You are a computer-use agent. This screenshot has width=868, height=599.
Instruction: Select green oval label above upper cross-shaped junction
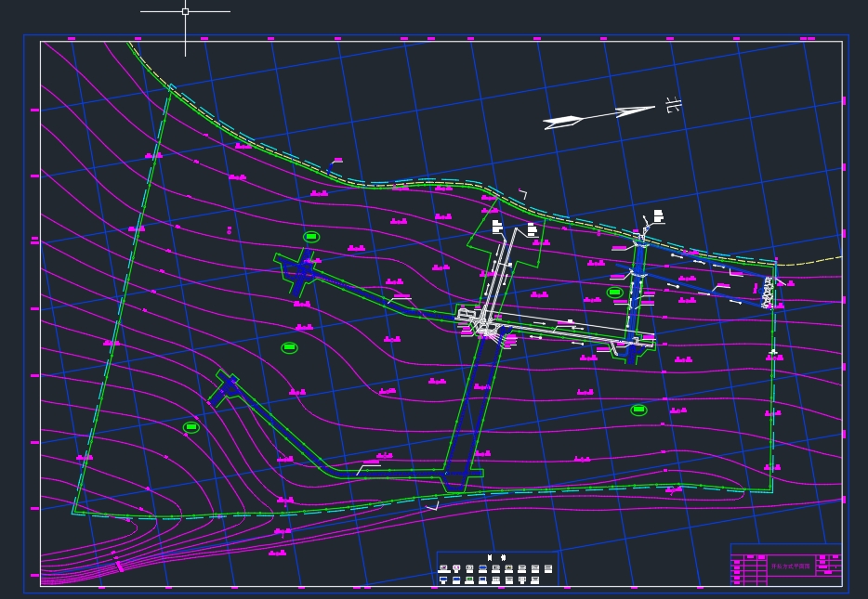pyautogui.click(x=311, y=237)
